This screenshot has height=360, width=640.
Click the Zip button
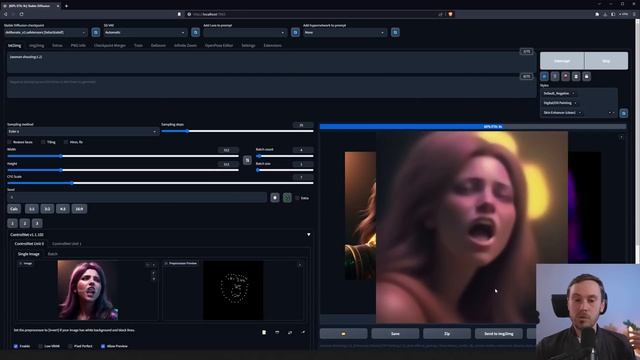pyautogui.click(x=447, y=333)
